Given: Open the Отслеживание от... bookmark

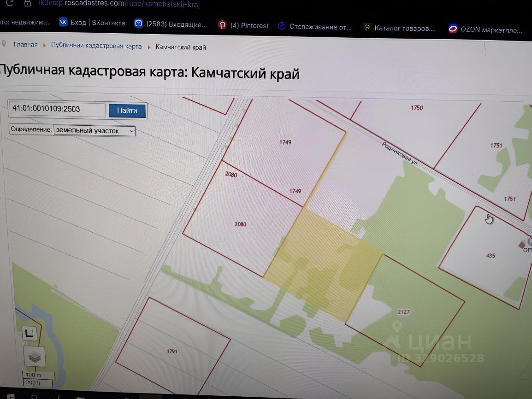Looking at the screenshot, I should [x=315, y=26].
